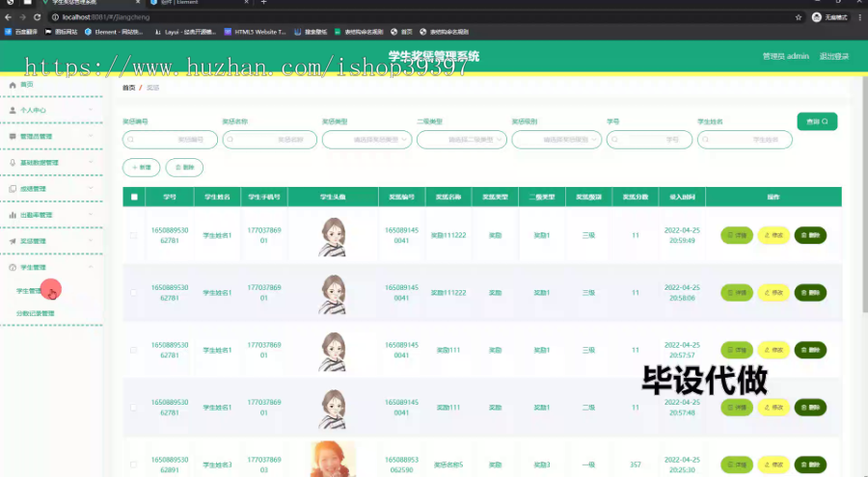Open the 学生管理 submenu item
The width and height of the screenshot is (868, 477).
(31, 291)
